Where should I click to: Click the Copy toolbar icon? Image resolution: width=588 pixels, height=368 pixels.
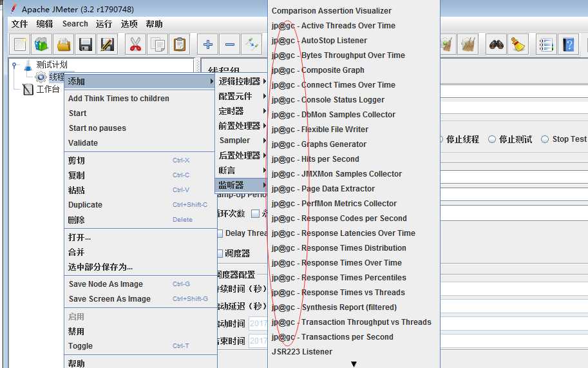158,44
